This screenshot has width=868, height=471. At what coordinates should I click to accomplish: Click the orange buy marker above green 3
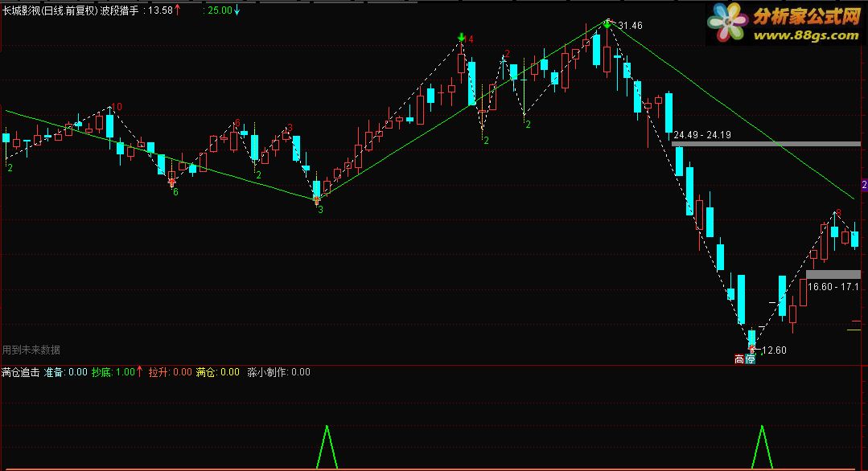(x=317, y=199)
